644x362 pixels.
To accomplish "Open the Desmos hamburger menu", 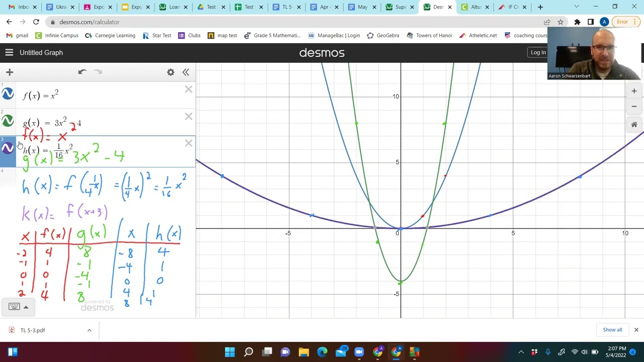I will 9,52.
